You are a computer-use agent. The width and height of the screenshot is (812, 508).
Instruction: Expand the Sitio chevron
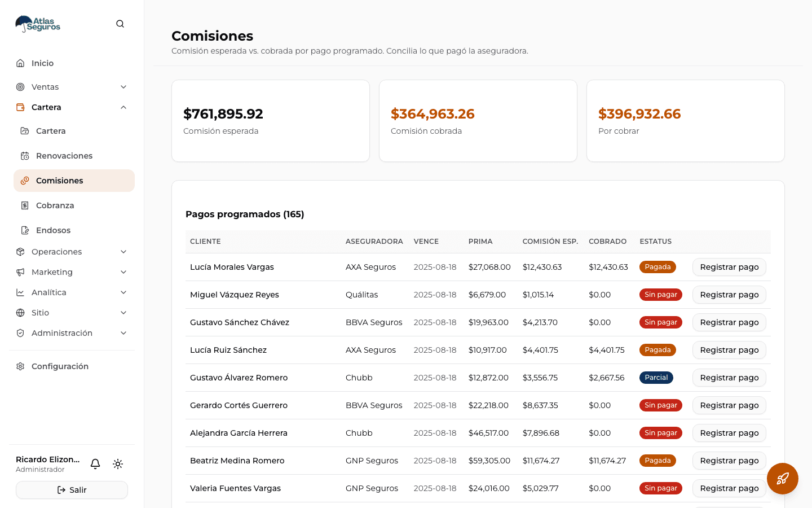click(x=123, y=313)
